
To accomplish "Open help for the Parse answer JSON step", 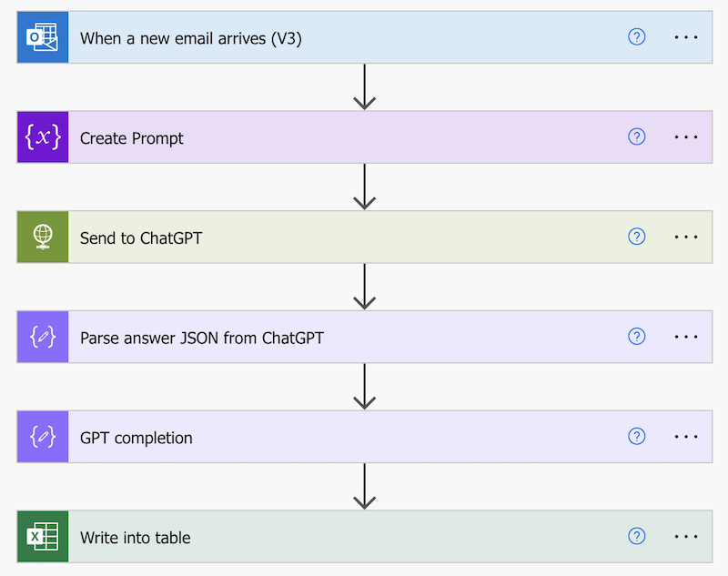I will 636,337.
